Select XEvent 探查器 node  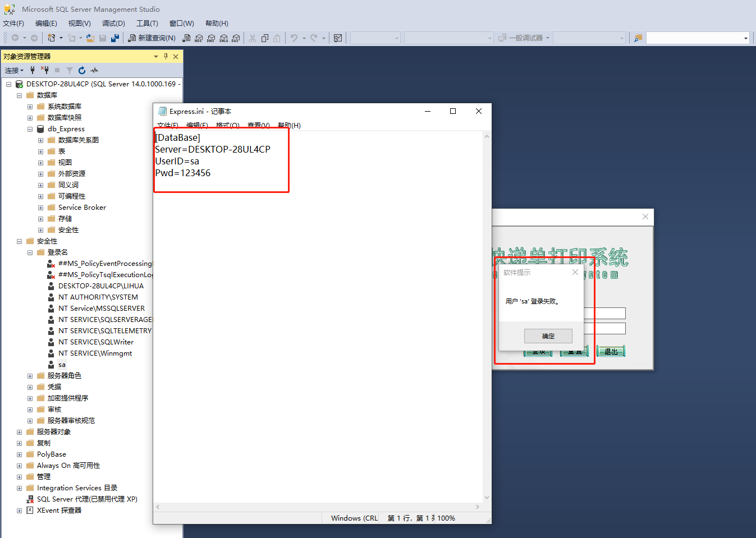click(x=59, y=511)
